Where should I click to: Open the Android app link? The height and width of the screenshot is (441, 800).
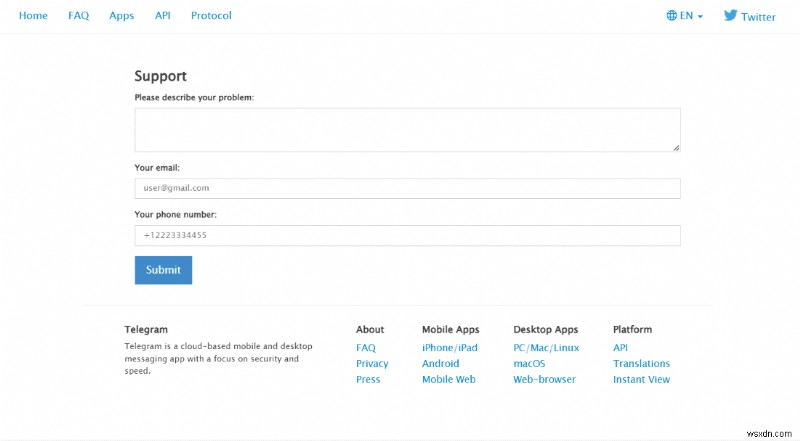pos(440,363)
